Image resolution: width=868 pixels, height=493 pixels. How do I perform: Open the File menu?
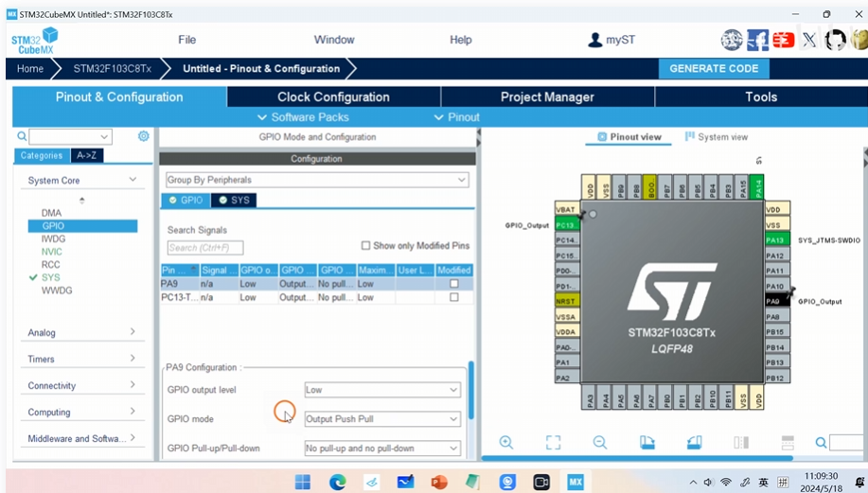click(x=187, y=40)
